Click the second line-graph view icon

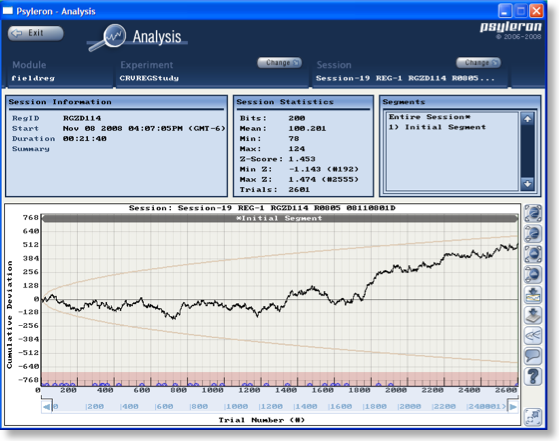pos(533,234)
